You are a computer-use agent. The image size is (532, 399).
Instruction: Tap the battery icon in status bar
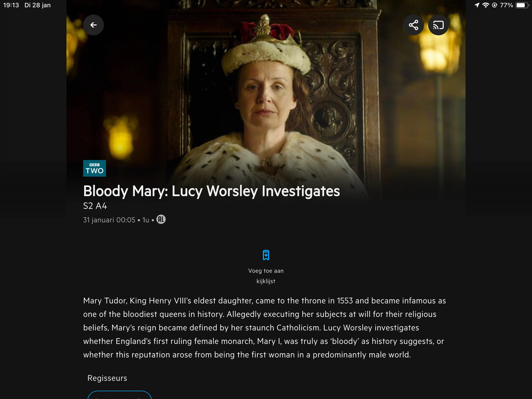click(x=522, y=5)
